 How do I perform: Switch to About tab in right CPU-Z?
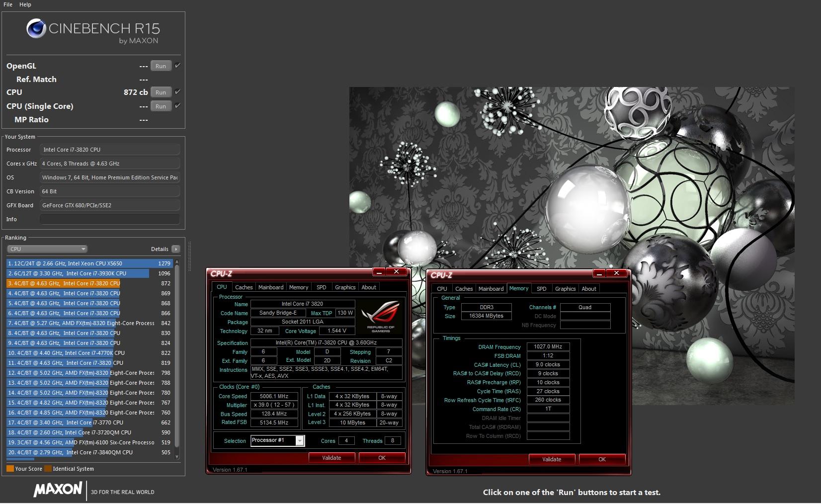[x=589, y=289]
